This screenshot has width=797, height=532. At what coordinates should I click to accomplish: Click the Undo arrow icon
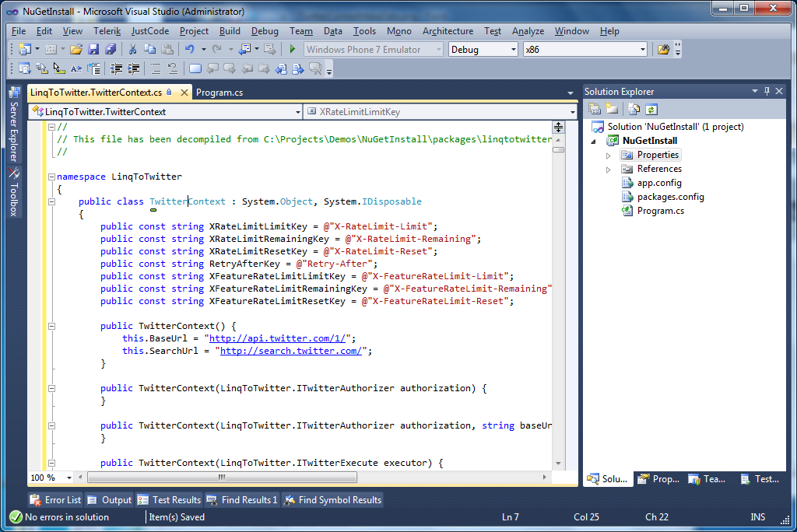click(x=190, y=49)
